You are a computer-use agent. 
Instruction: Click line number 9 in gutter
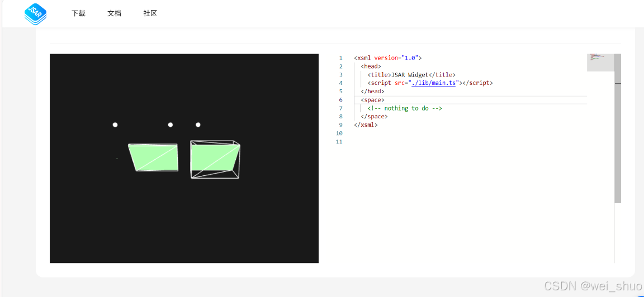pyautogui.click(x=340, y=124)
